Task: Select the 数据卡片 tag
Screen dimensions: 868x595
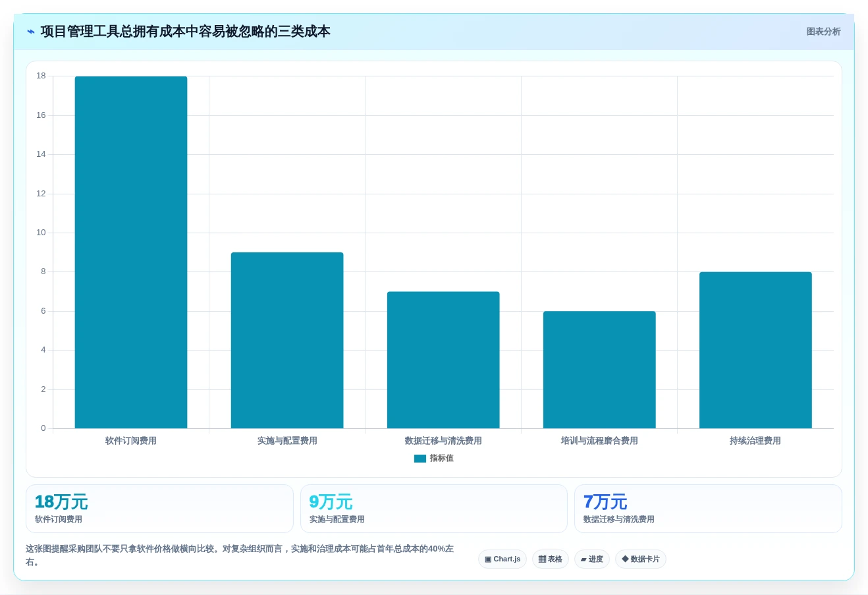Action: tap(641, 559)
